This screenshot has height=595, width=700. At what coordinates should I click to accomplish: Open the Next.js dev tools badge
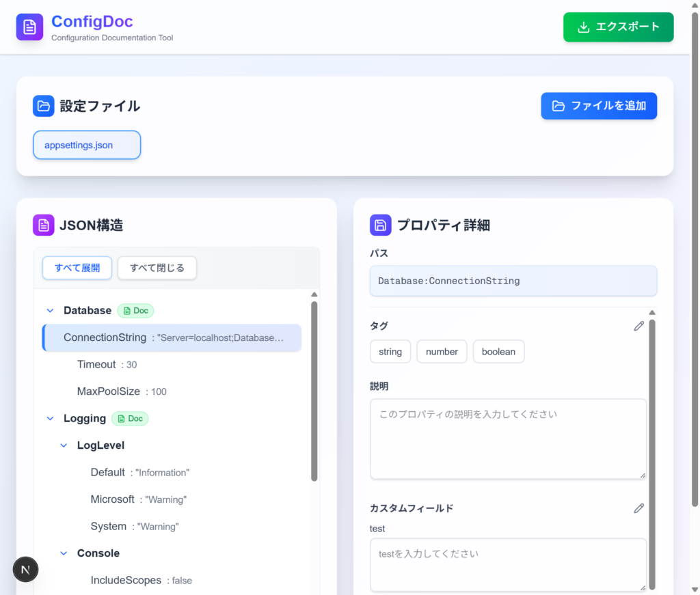pyautogui.click(x=25, y=569)
